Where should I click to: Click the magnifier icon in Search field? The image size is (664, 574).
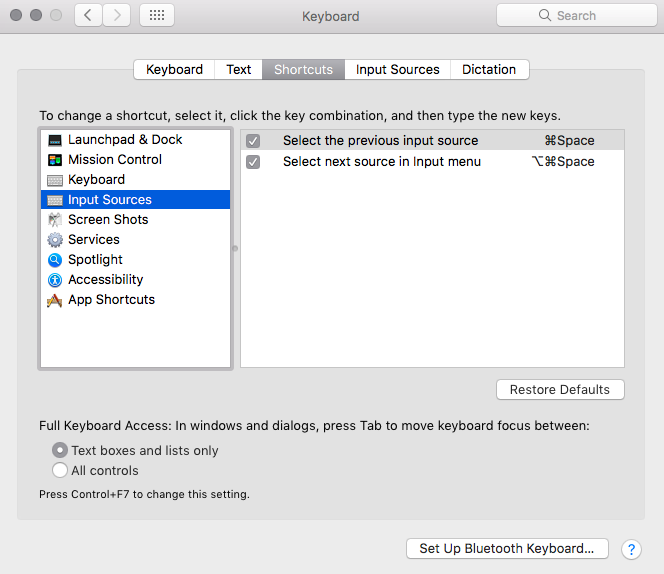coord(545,15)
